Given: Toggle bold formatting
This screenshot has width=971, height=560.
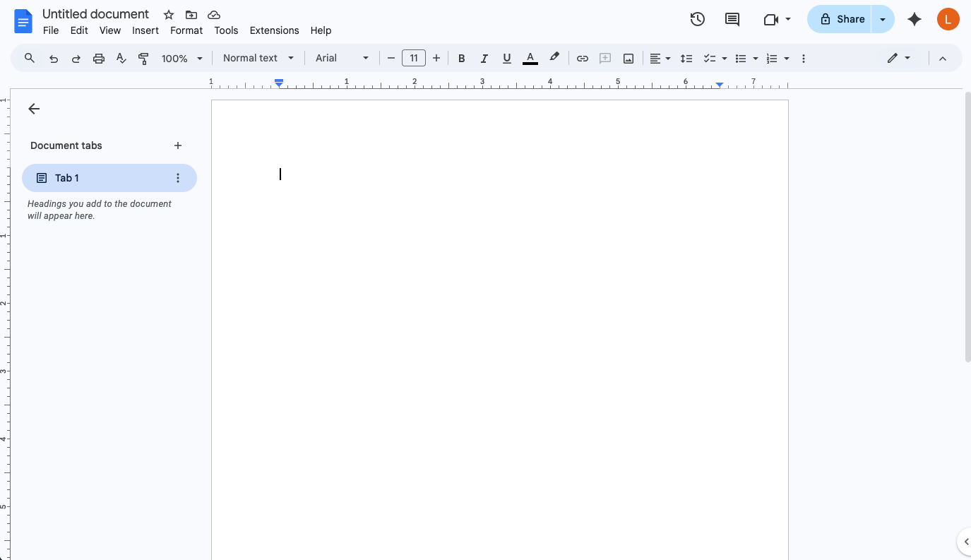Looking at the screenshot, I should point(461,59).
